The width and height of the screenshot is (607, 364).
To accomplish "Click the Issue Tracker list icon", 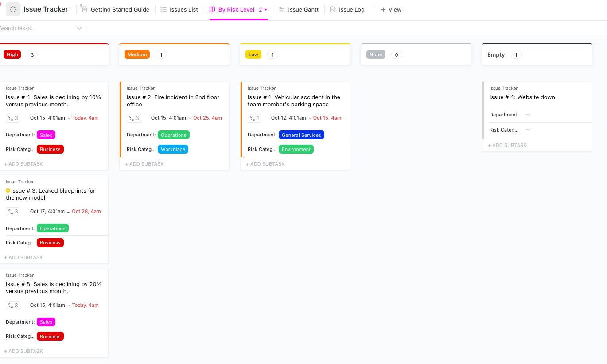I will click(x=13, y=9).
